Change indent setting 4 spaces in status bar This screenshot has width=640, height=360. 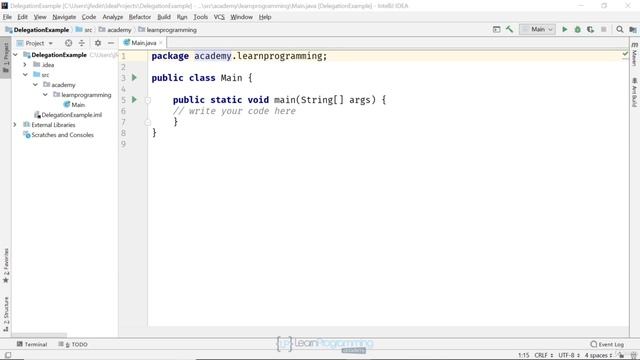598,355
